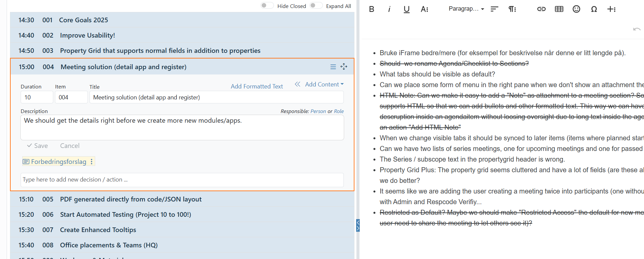Cancel editing the agenda item
This screenshot has height=259, width=644.
coord(70,146)
